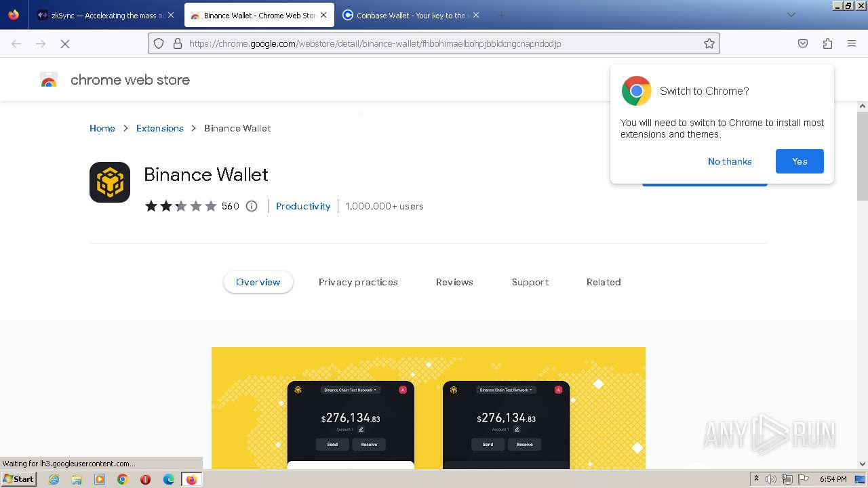The width and height of the screenshot is (868, 488).
Task: Launch Microsoft Edge from the taskbar
Action: pos(169,479)
